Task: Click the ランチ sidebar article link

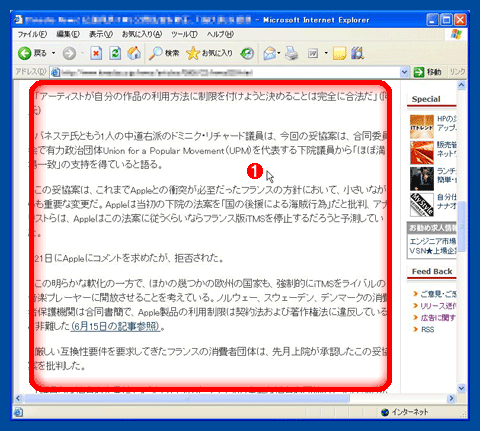Action: pyautogui.click(x=447, y=175)
